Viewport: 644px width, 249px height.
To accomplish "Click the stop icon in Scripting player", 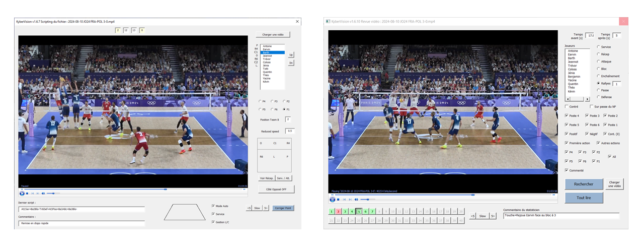I will 28,193.
